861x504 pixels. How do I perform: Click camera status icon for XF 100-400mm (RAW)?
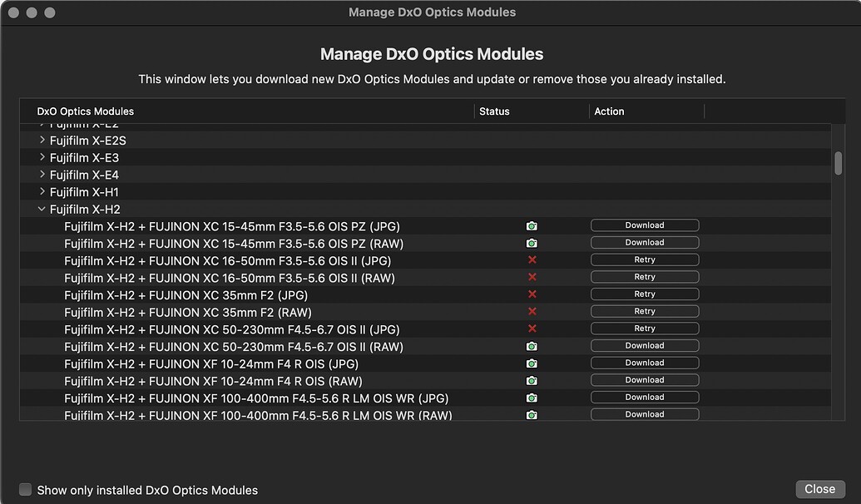coord(532,415)
